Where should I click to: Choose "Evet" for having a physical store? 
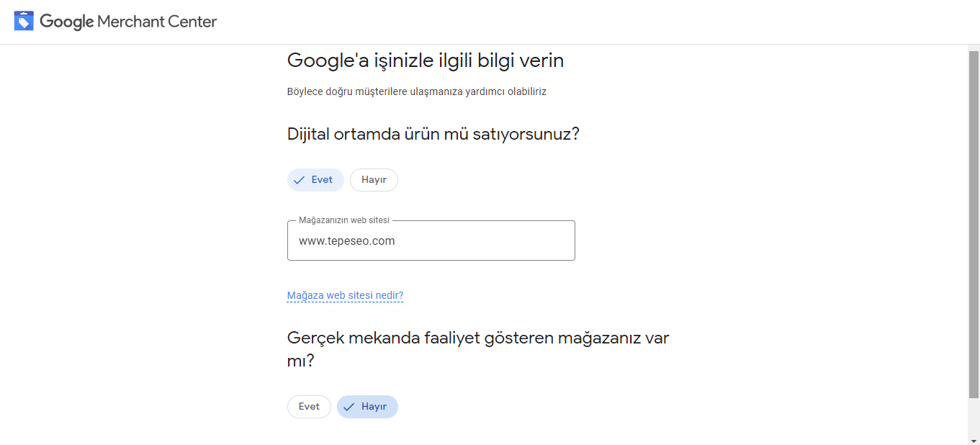(x=309, y=407)
